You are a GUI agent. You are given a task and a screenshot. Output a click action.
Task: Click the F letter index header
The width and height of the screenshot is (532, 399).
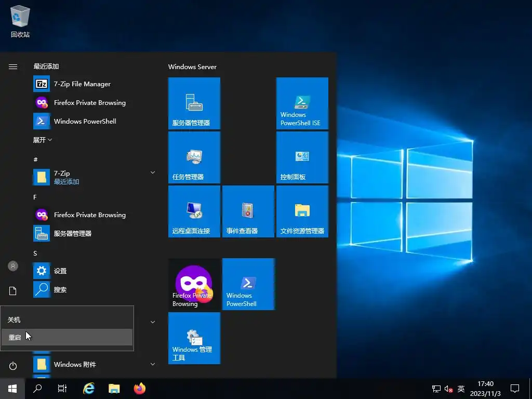[x=35, y=197]
